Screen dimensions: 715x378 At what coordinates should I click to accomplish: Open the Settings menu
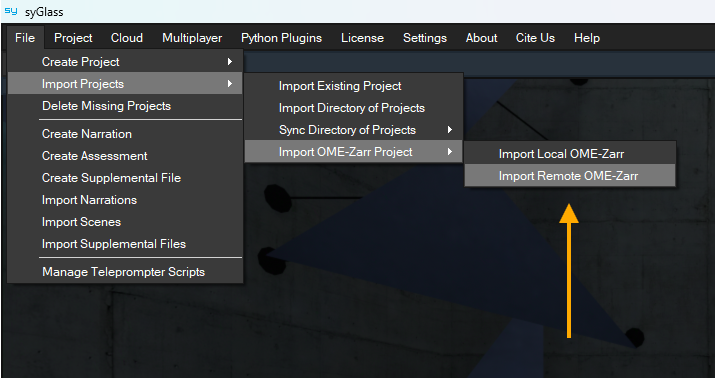point(425,38)
